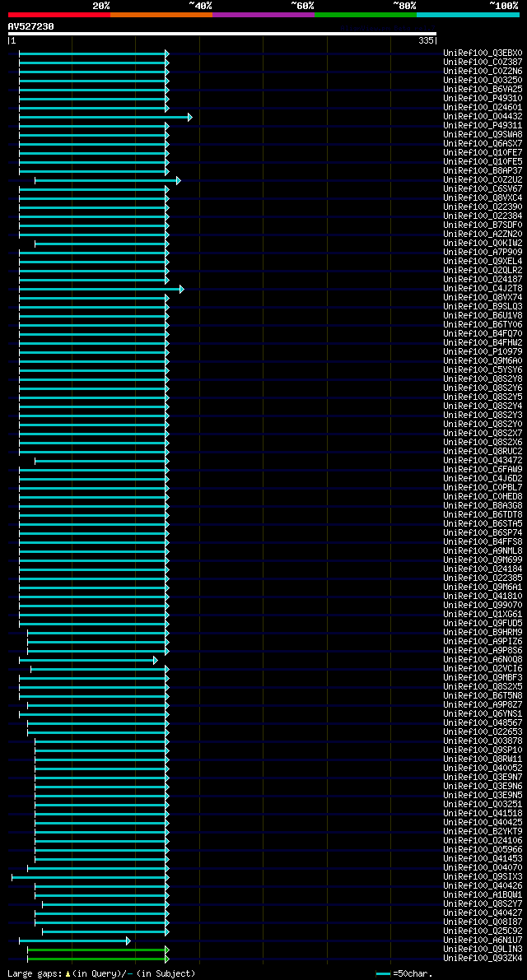Select label UniRef100_O22390
This screenshot has width=527, height=980.
click(x=483, y=207)
